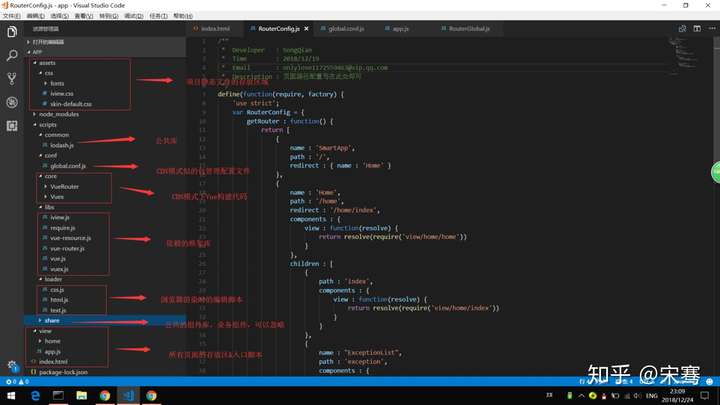Expand the share folder

coord(105,321)
